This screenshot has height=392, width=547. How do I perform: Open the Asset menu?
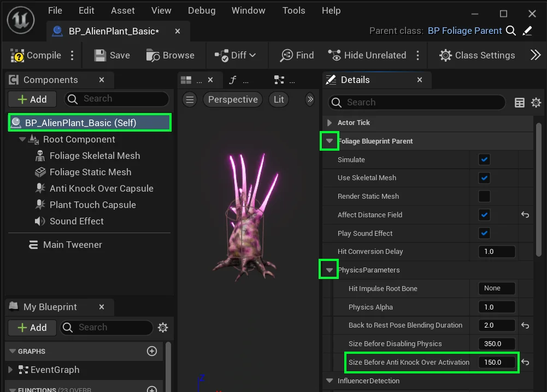(122, 10)
